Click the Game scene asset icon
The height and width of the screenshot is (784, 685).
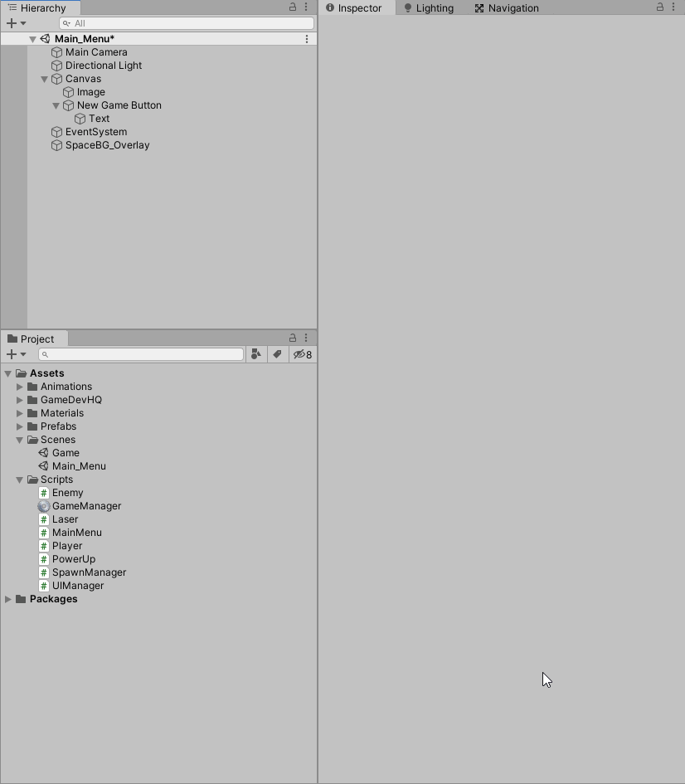(44, 453)
